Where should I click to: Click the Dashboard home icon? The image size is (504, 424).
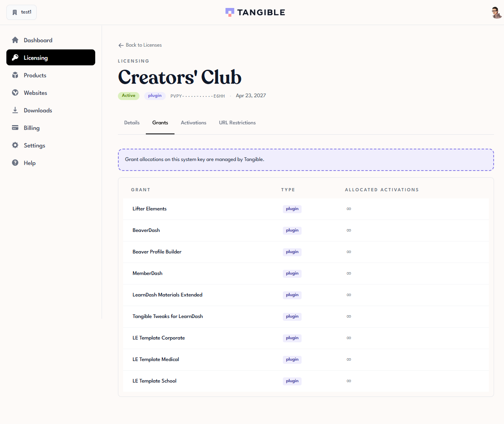click(15, 40)
